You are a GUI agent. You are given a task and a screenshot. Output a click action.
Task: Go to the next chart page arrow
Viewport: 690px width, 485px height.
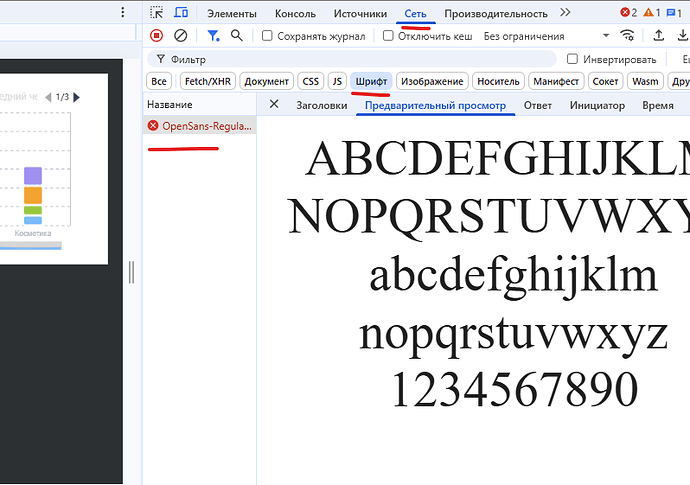[x=77, y=97]
